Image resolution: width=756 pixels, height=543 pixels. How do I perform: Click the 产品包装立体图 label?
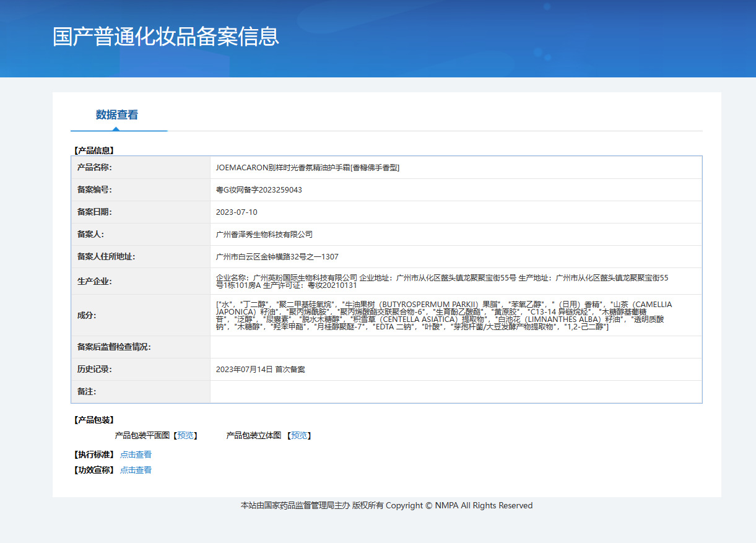(x=254, y=435)
